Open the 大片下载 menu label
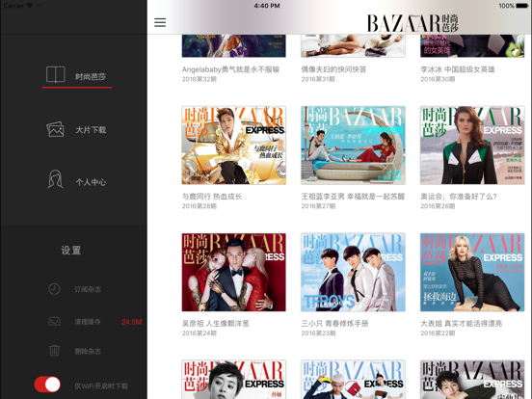 click(x=91, y=130)
